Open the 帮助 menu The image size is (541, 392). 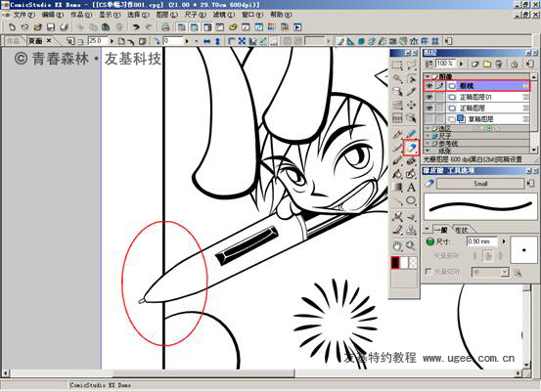[x=281, y=15]
